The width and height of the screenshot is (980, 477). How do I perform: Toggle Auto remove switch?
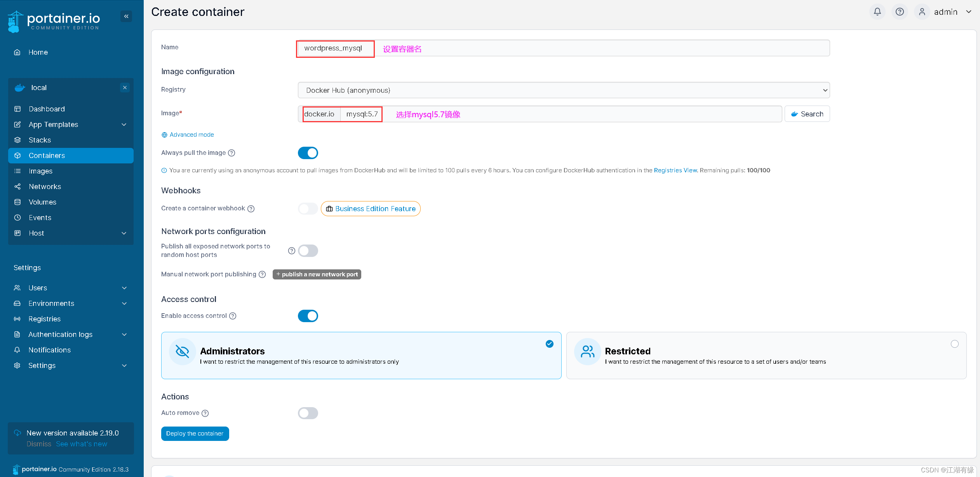tap(309, 412)
